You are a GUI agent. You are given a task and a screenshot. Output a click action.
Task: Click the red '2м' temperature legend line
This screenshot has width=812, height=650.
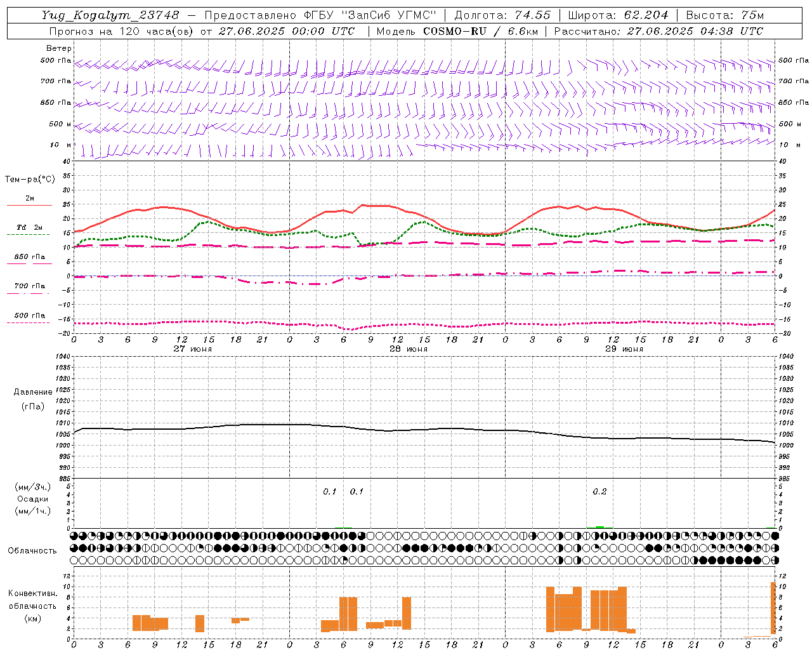[x=29, y=205]
